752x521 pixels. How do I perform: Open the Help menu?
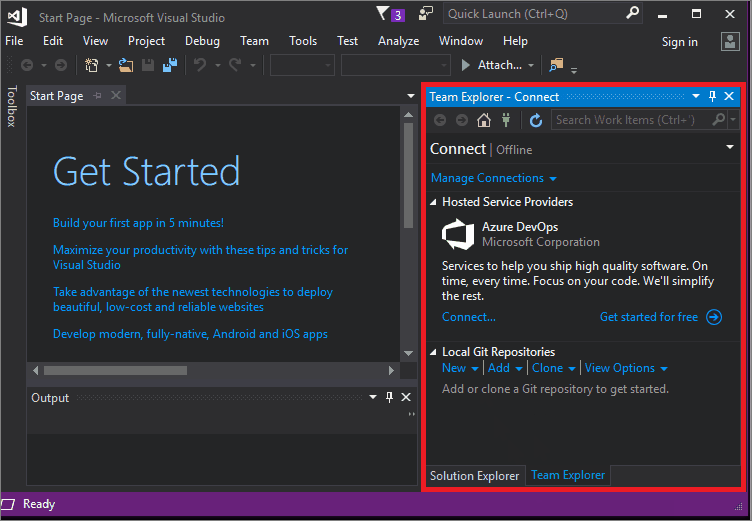click(x=515, y=41)
